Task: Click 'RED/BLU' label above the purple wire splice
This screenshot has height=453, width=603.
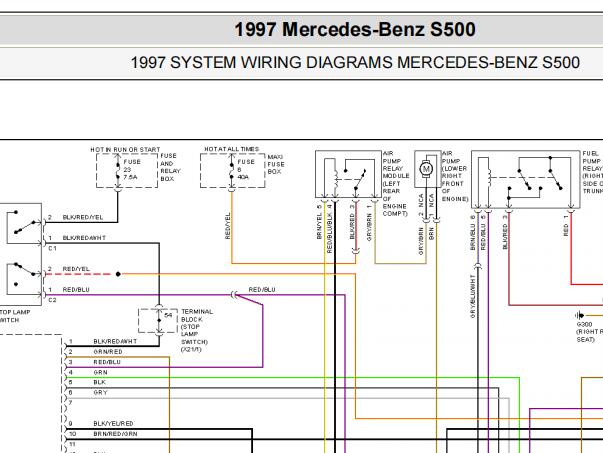Action: pos(262,290)
